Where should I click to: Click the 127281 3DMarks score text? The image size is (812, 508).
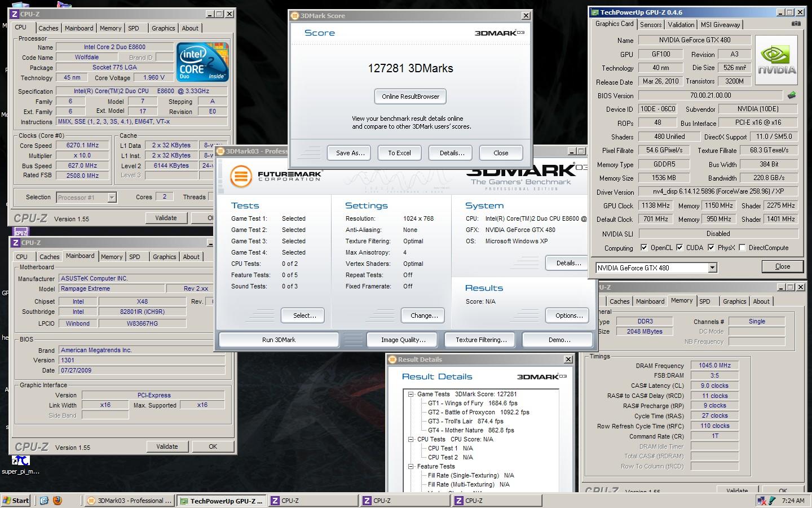point(411,68)
